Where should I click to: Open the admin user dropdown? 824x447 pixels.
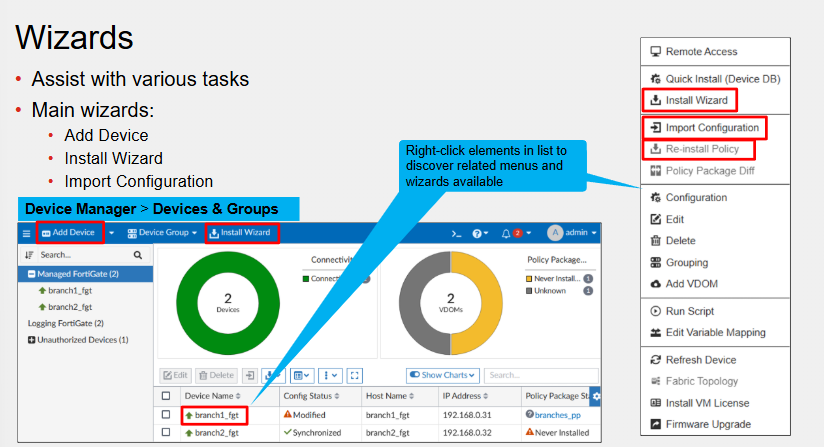572,233
